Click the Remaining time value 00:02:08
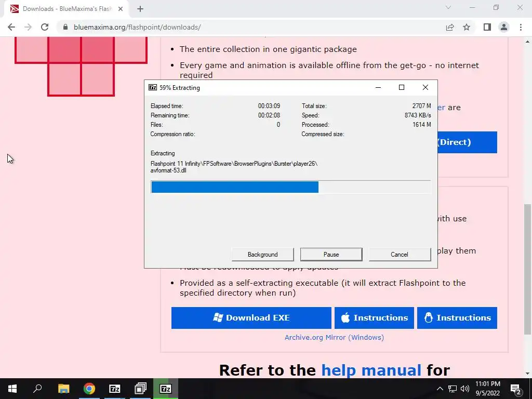The width and height of the screenshot is (532, 399). [x=269, y=115]
